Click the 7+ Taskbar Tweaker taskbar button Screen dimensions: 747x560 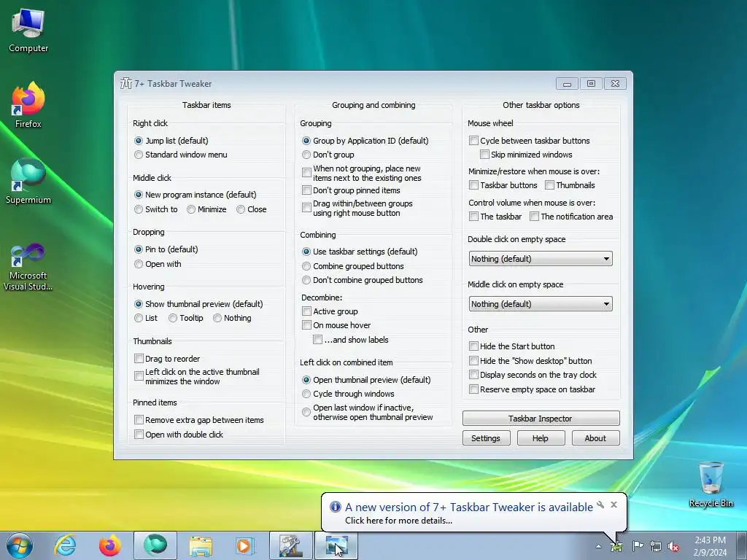290,545
